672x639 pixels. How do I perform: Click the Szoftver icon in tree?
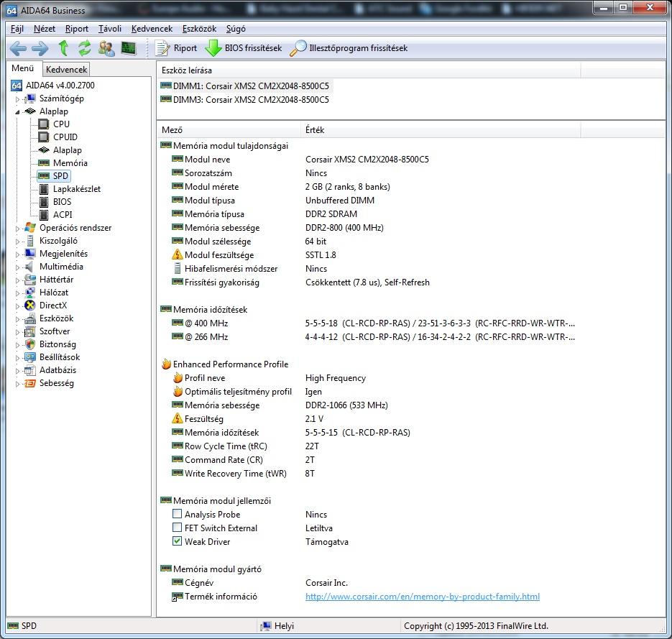coord(30,331)
